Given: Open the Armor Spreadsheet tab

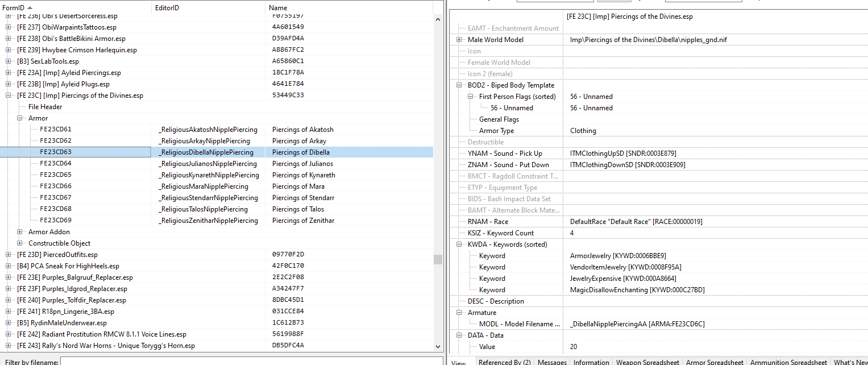Looking at the screenshot, I should tap(715, 362).
